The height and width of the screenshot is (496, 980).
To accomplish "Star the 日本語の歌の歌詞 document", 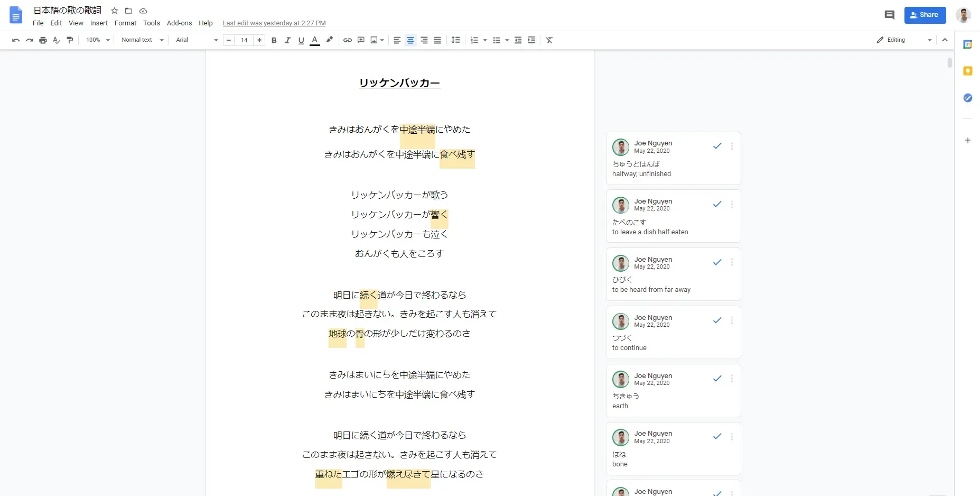I will tap(115, 11).
